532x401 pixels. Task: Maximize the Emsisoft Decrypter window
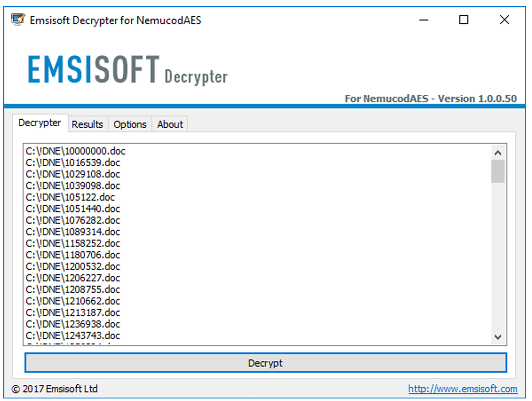pyautogui.click(x=464, y=20)
